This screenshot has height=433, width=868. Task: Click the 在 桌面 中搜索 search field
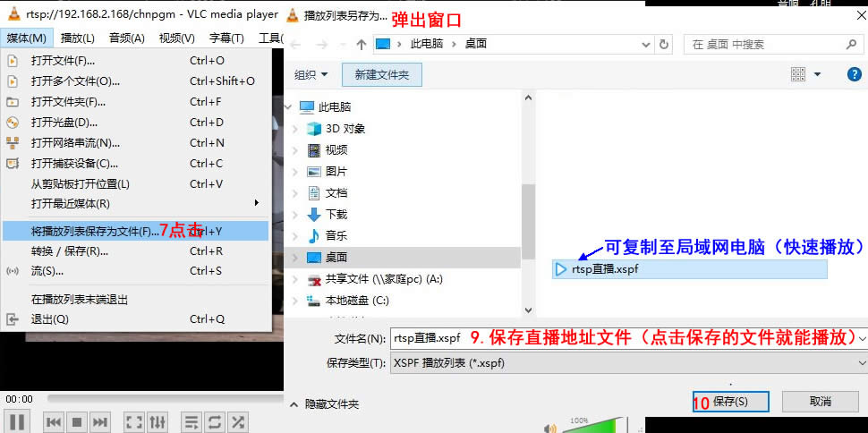[774, 45]
